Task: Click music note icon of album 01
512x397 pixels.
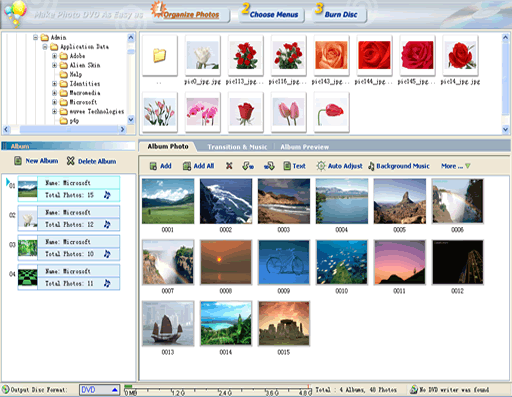Action: coord(107,195)
